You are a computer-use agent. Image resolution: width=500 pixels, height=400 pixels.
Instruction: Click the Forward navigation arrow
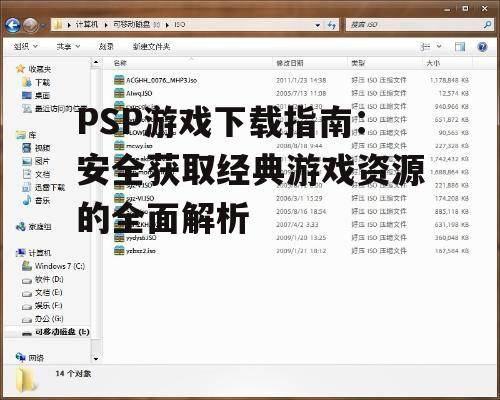click(30, 25)
